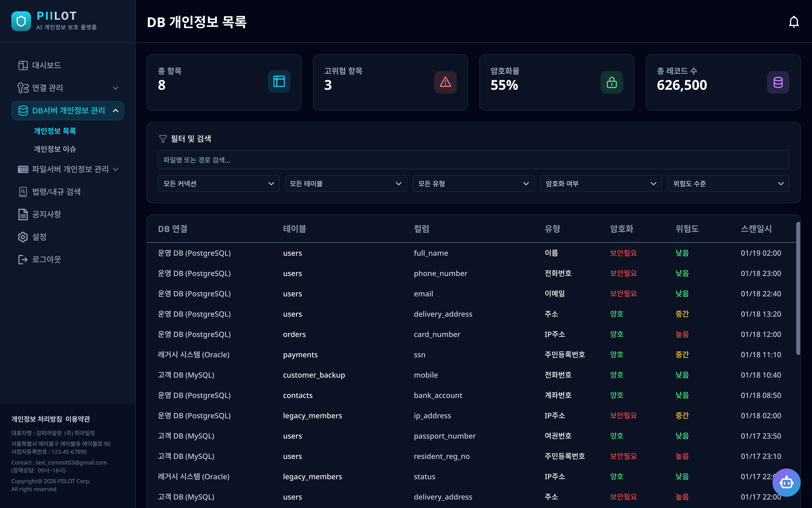The image size is (812, 508).
Task: Open the 이용약관 link
Action: [x=78, y=419]
